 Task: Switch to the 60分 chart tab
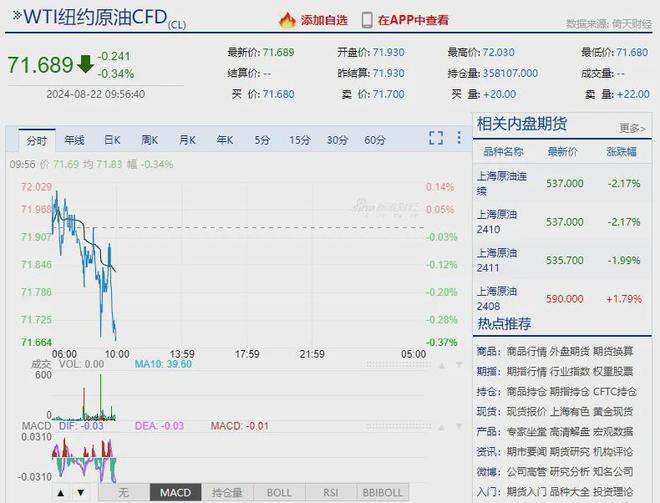375,140
